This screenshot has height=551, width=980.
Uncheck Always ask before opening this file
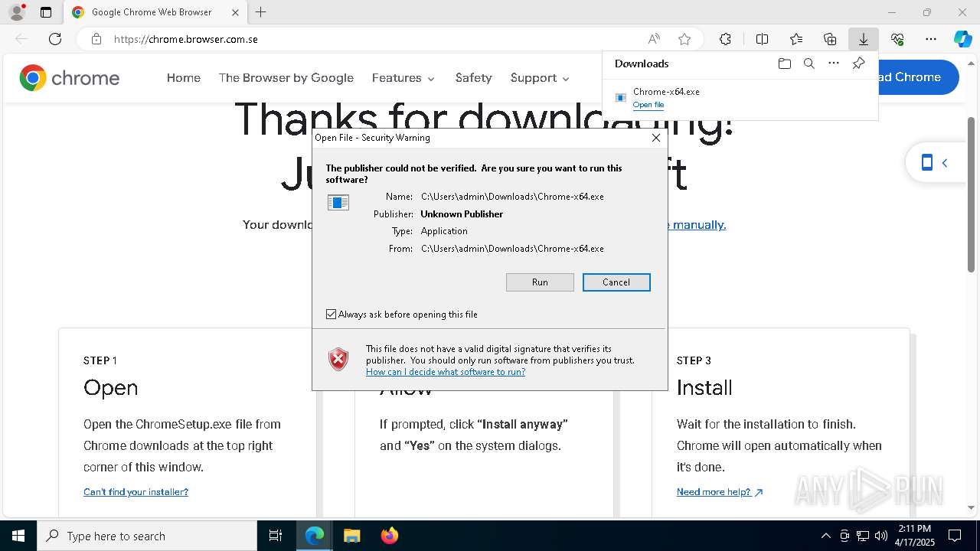(331, 315)
